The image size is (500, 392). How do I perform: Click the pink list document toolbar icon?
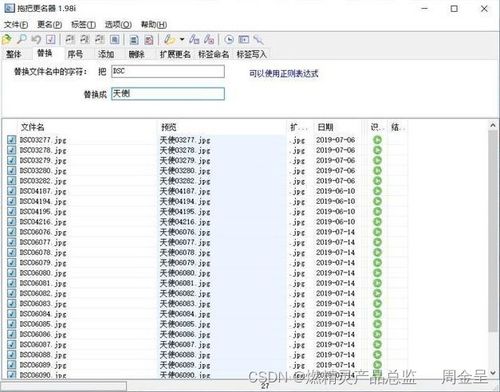pyautogui.click(x=149, y=40)
